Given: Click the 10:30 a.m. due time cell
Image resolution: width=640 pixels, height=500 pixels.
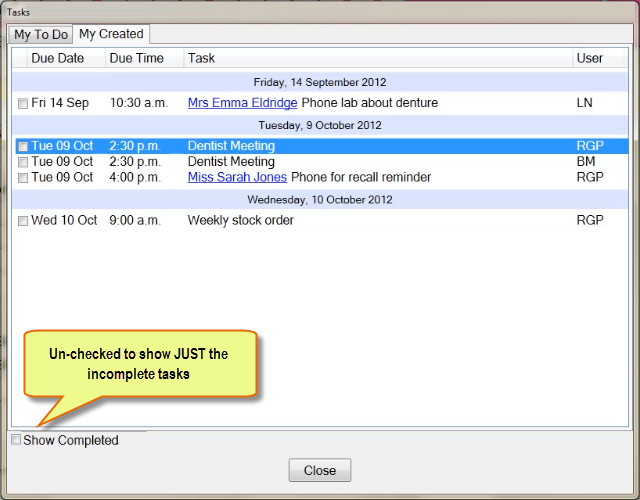Looking at the screenshot, I should pos(139,103).
